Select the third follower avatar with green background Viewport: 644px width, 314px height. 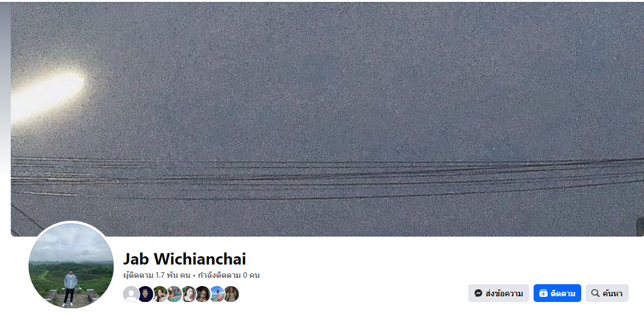click(160, 294)
